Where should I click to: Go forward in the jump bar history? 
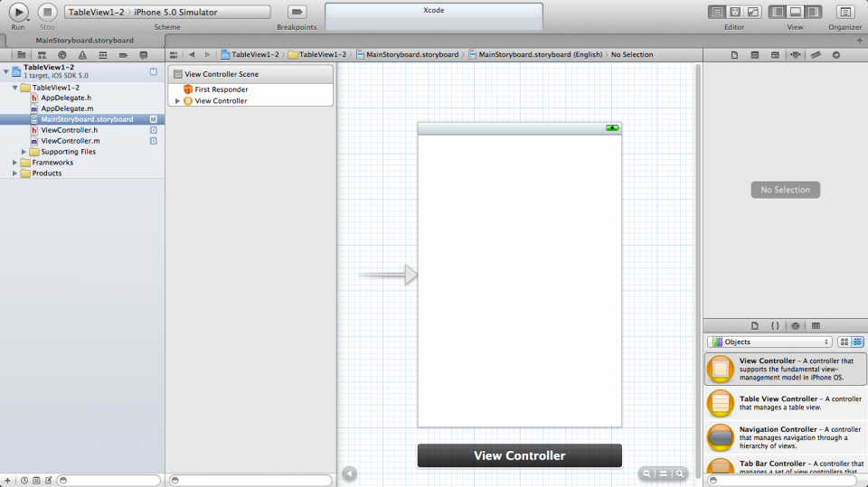(208, 55)
